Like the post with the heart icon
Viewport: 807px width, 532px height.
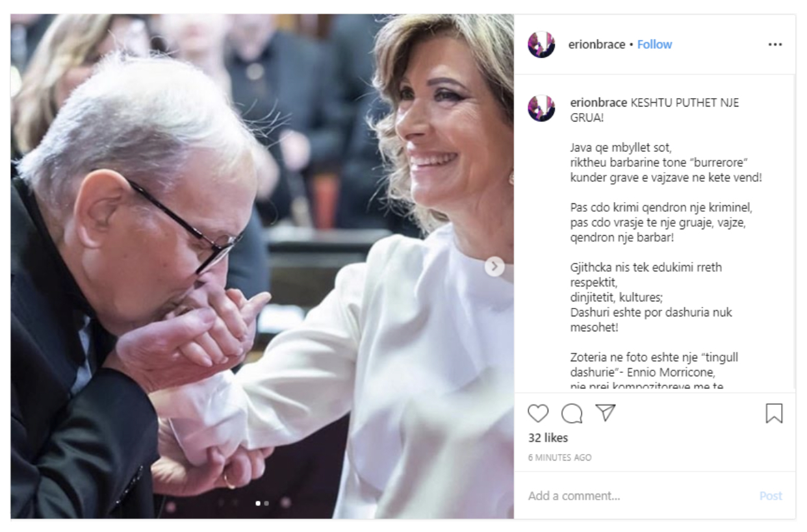[x=538, y=414]
